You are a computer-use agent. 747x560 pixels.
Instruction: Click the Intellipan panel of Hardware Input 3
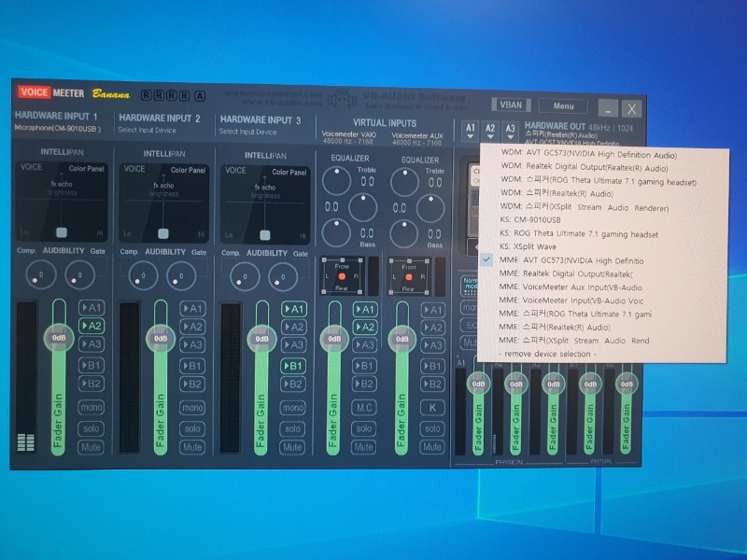tap(265, 204)
